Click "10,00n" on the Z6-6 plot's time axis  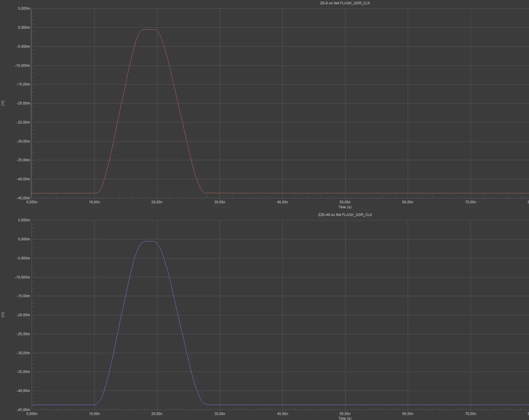pos(94,202)
